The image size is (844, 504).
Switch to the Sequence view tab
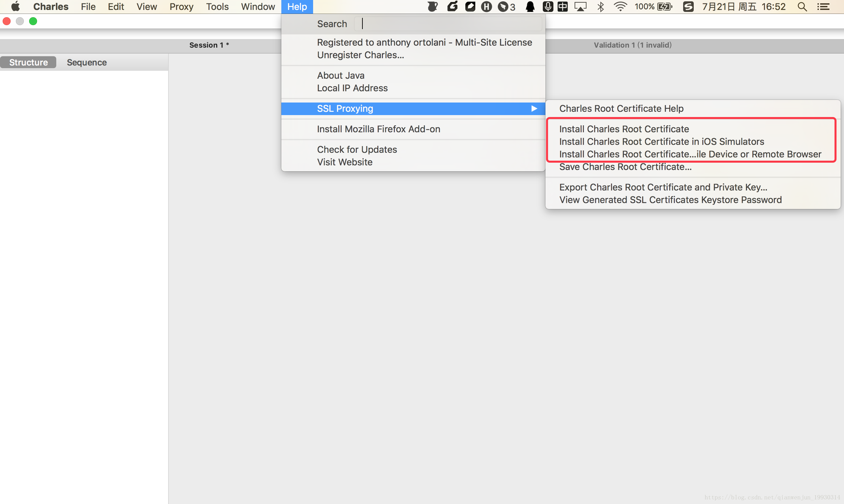tap(87, 63)
